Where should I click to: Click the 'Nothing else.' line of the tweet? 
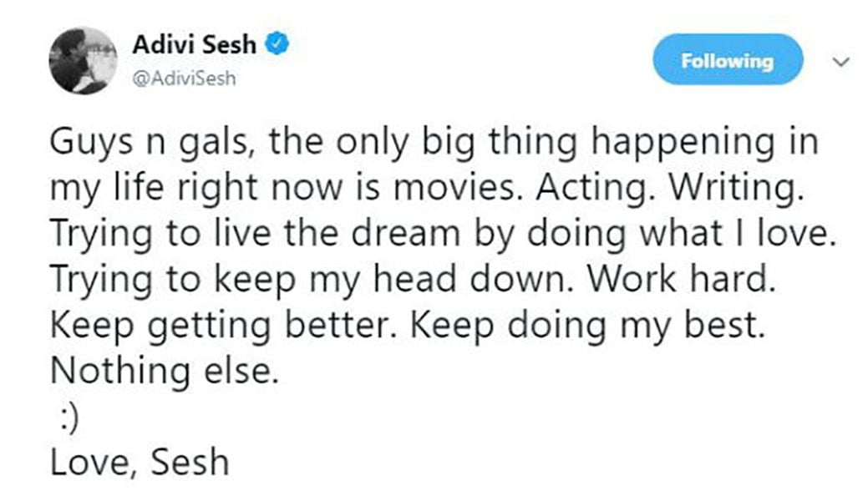(162, 371)
